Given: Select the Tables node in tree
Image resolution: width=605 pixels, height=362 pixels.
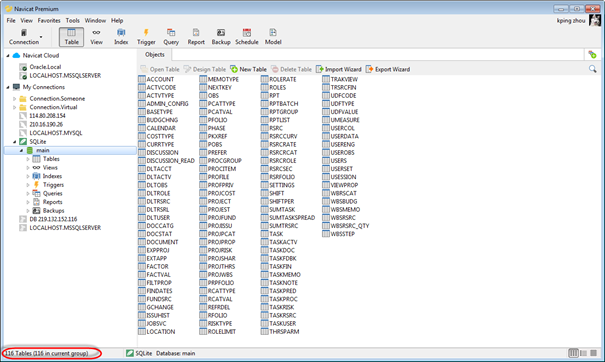Looking at the screenshot, I should tap(51, 159).
